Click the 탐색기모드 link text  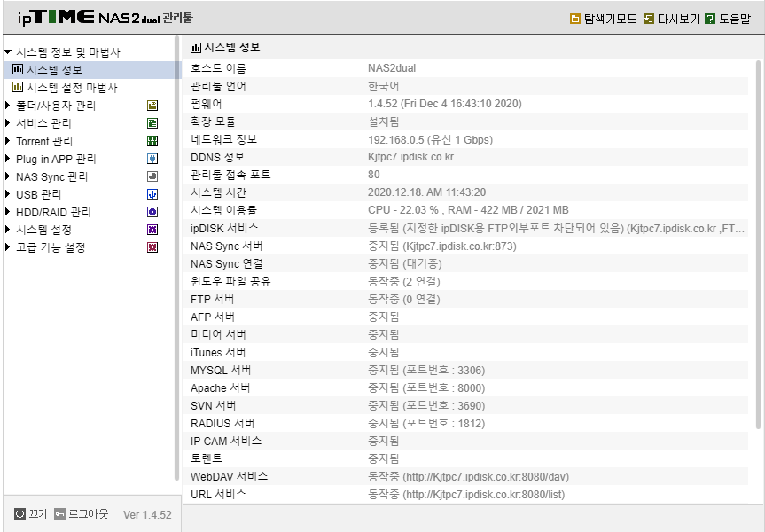tap(611, 19)
